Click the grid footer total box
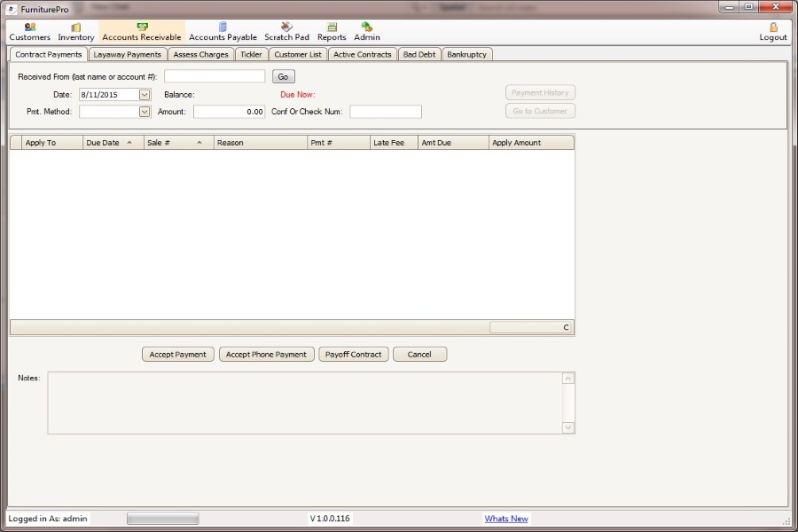The image size is (798, 532). pyautogui.click(x=530, y=327)
